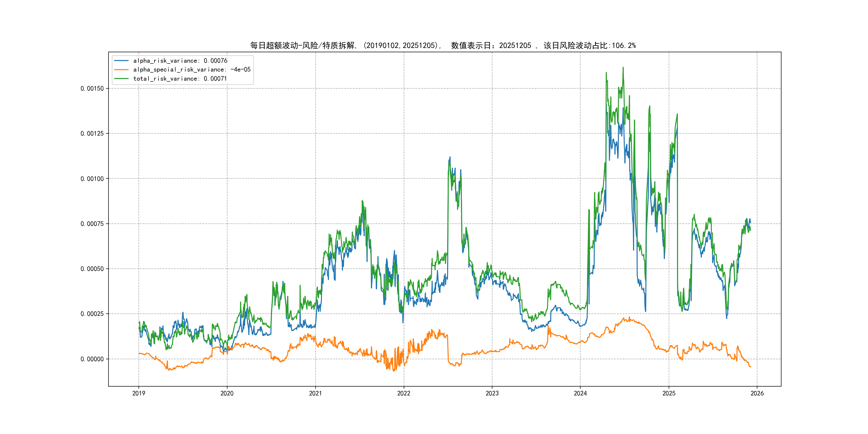Click the blue alpha_risk_variance legend line swatch

coord(121,61)
